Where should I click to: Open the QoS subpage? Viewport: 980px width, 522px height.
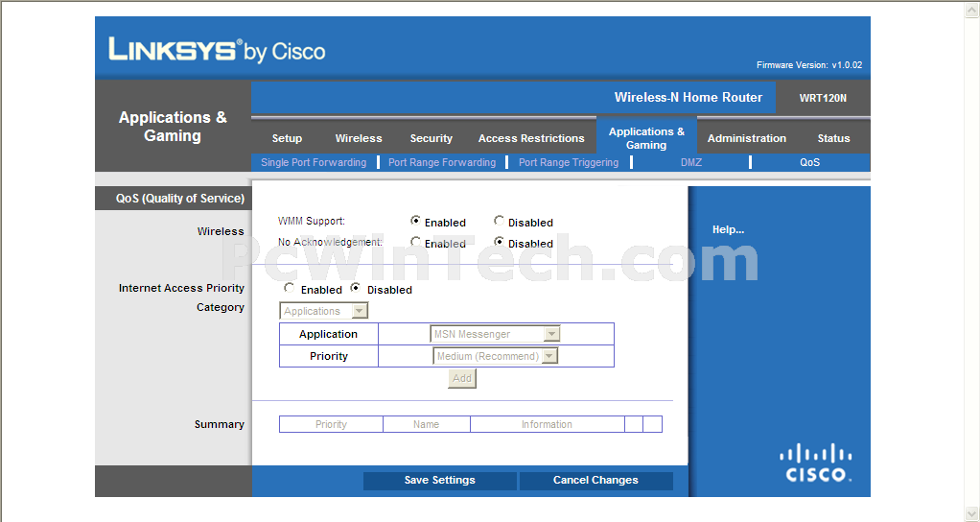809,162
